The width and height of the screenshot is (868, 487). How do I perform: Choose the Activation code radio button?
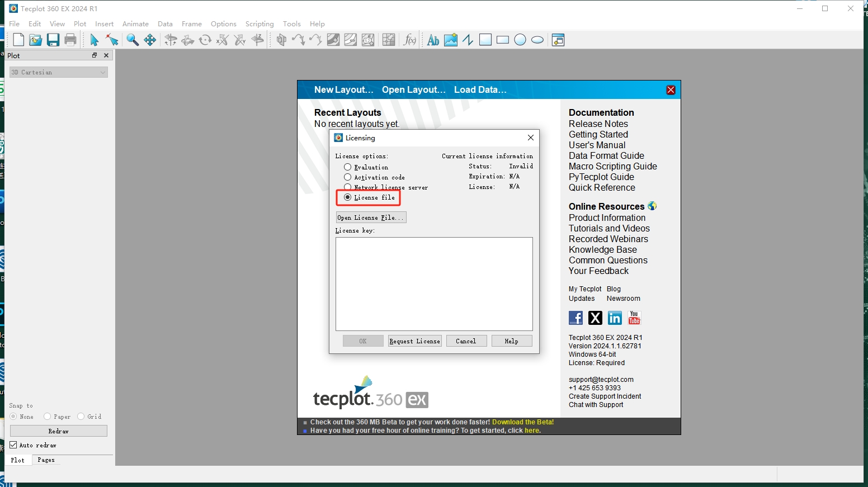[x=348, y=177]
